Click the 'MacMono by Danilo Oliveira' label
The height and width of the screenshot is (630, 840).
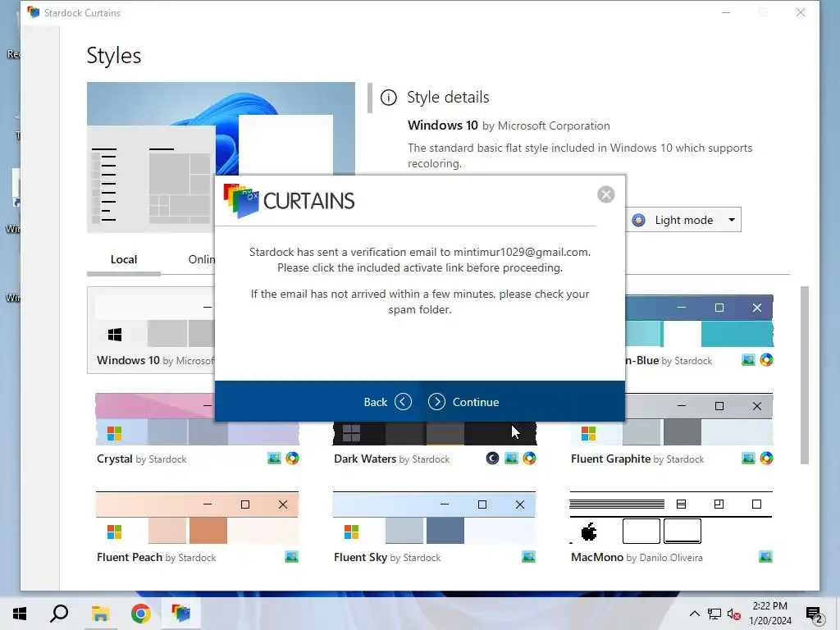[x=637, y=558]
